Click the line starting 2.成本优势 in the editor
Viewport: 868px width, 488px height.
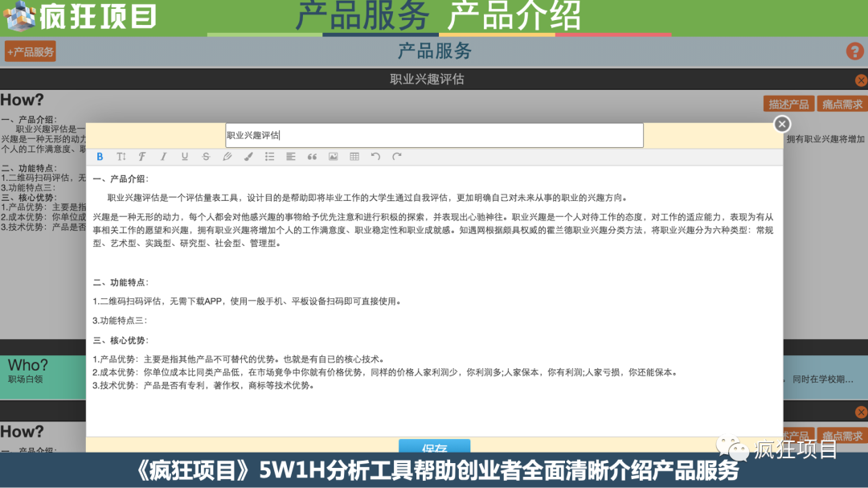coord(385,373)
